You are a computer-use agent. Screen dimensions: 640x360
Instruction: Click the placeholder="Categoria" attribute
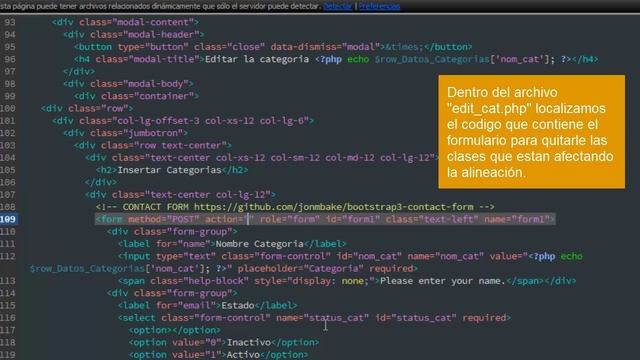pyautogui.click(x=300, y=269)
